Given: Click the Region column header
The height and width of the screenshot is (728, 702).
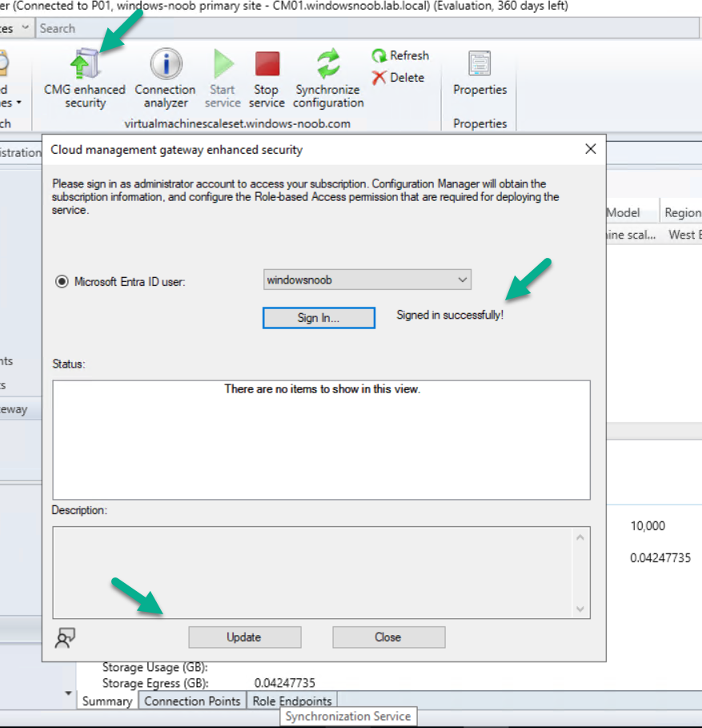Looking at the screenshot, I should click(682, 213).
